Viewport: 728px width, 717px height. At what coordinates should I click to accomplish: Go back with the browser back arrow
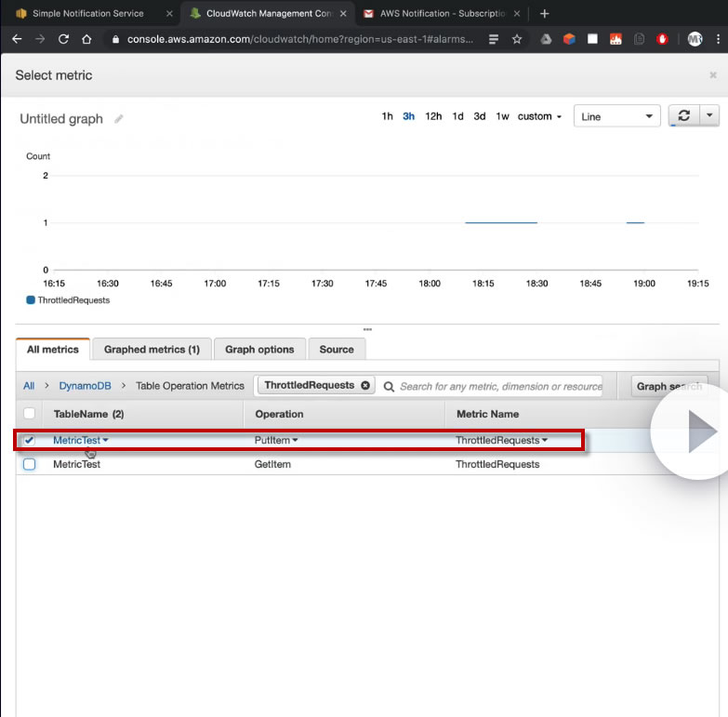coord(17,39)
